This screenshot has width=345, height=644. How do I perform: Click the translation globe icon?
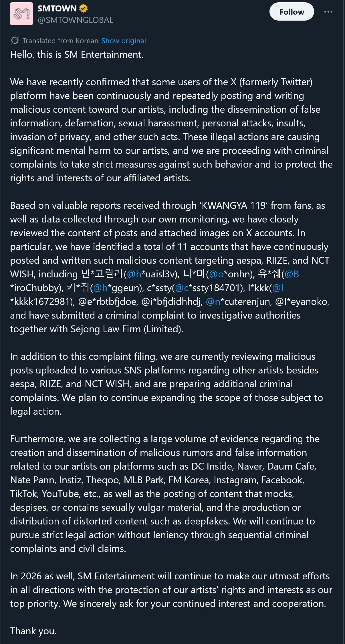pyautogui.click(x=14, y=40)
